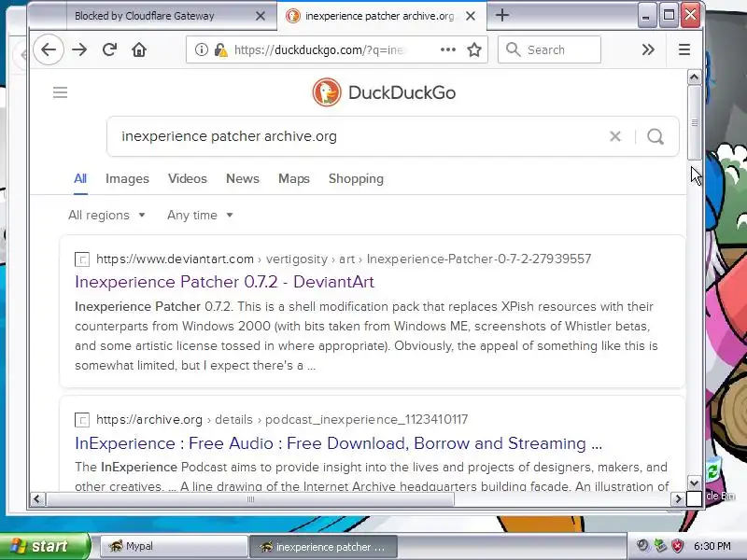The image size is (747, 560).
Task: Expand the Any time filter dropdown
Action: (x=200, y=216)
